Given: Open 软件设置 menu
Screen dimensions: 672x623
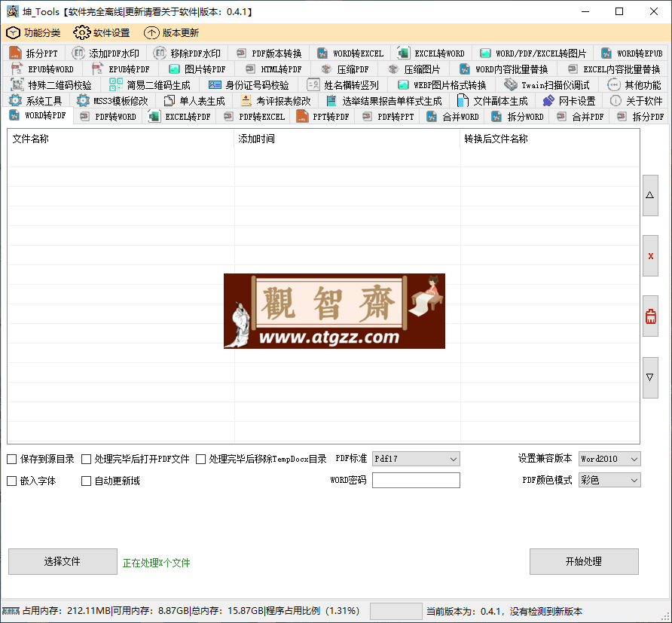Looking at the screenshot, I should point(102,33).
